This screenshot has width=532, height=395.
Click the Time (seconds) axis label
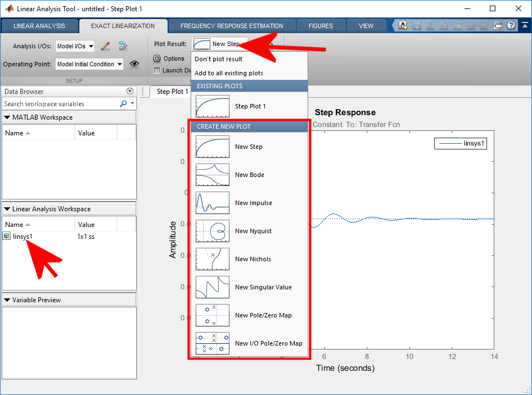(345, 368)
